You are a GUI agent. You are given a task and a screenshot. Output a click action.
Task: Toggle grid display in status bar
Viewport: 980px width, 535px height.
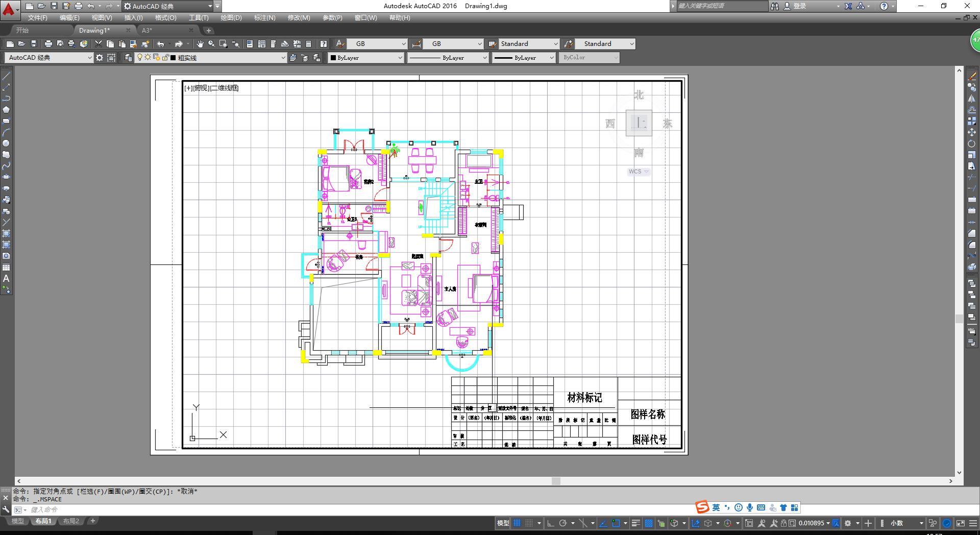[x=517, y=523]
